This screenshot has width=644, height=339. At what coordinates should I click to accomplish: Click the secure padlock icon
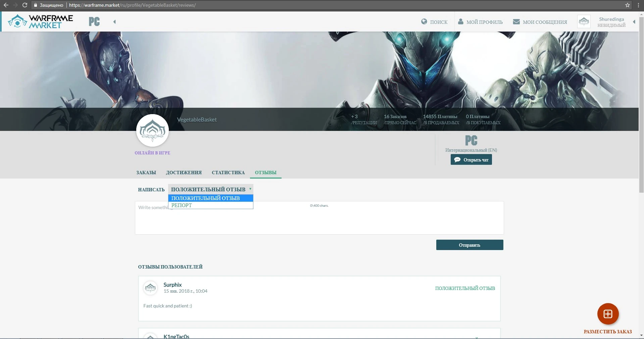click(x=35, y=5)
